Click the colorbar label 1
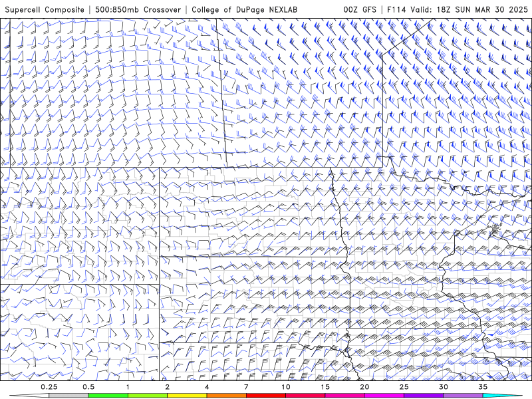532x399 pixels. 128,387
